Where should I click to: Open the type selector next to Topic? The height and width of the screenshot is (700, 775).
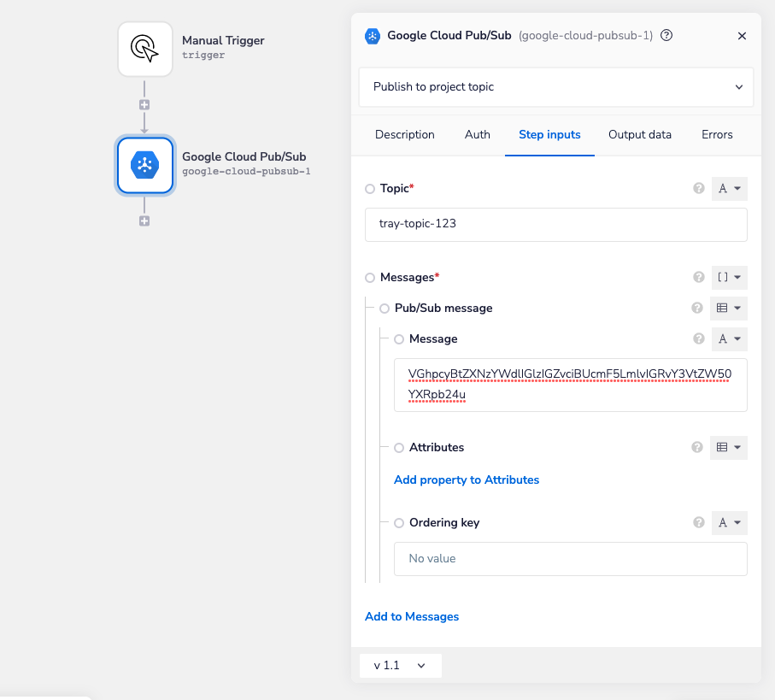[729, 188]
